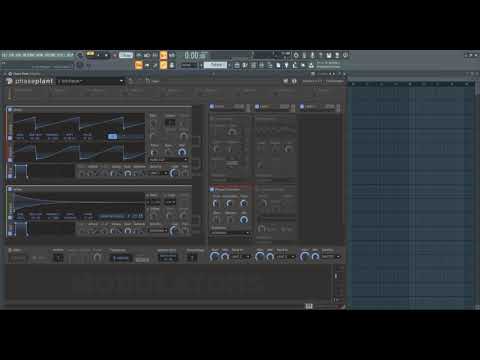Toggle Lane 3 effects enable switch

302,106
